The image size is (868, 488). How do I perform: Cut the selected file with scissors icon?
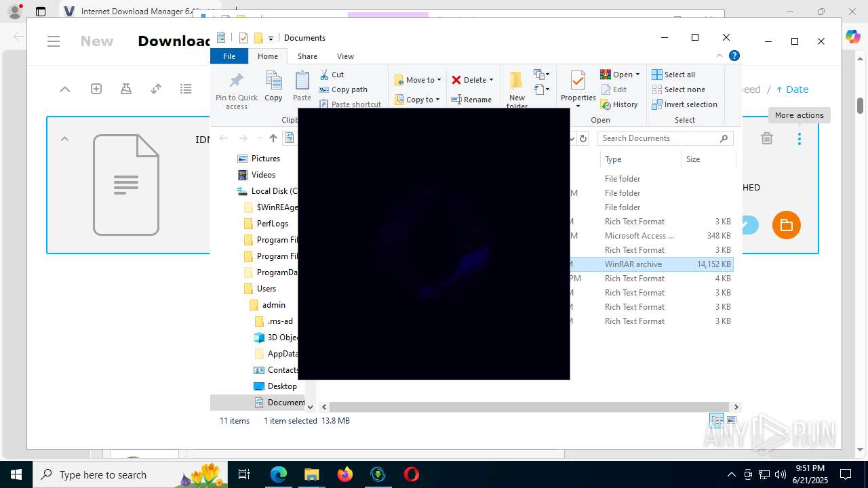(332, 75)
